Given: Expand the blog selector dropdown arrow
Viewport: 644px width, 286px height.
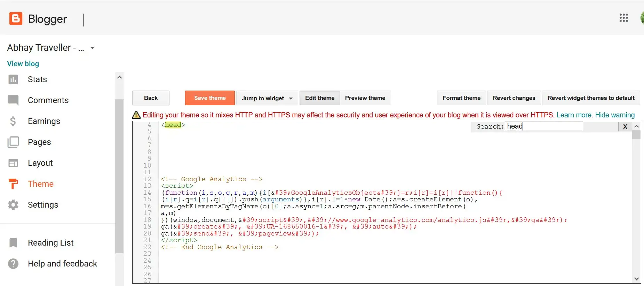Looking at the screenshot, I should (x=92, y=48).
